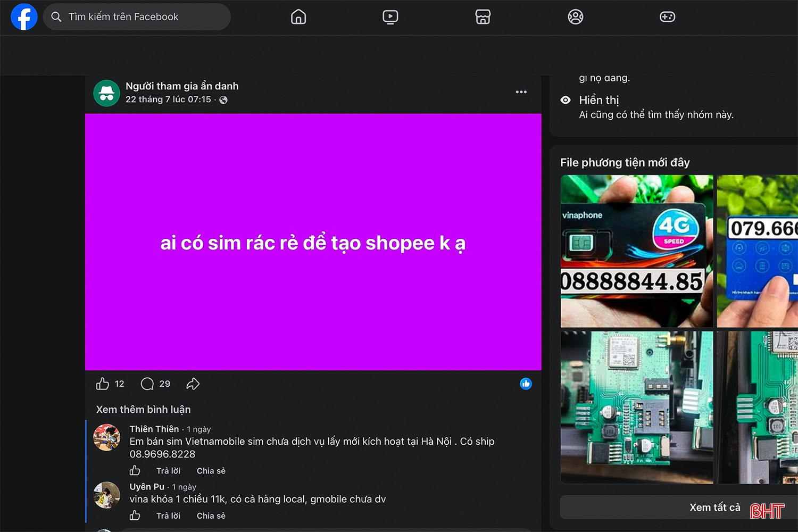This screenshot has width=798, height=532.
Task: Open the post options three-dot menu
Action: point(521,92)
